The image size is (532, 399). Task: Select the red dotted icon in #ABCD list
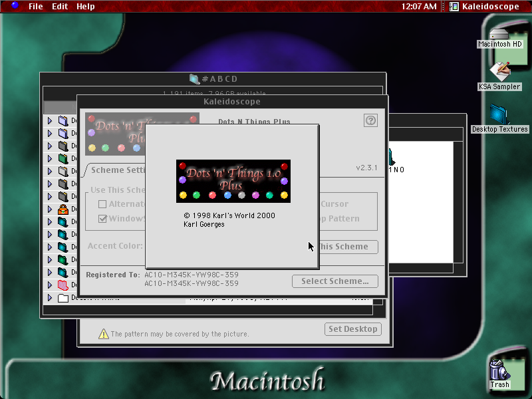pyautogui.click(x=63, y=285)
